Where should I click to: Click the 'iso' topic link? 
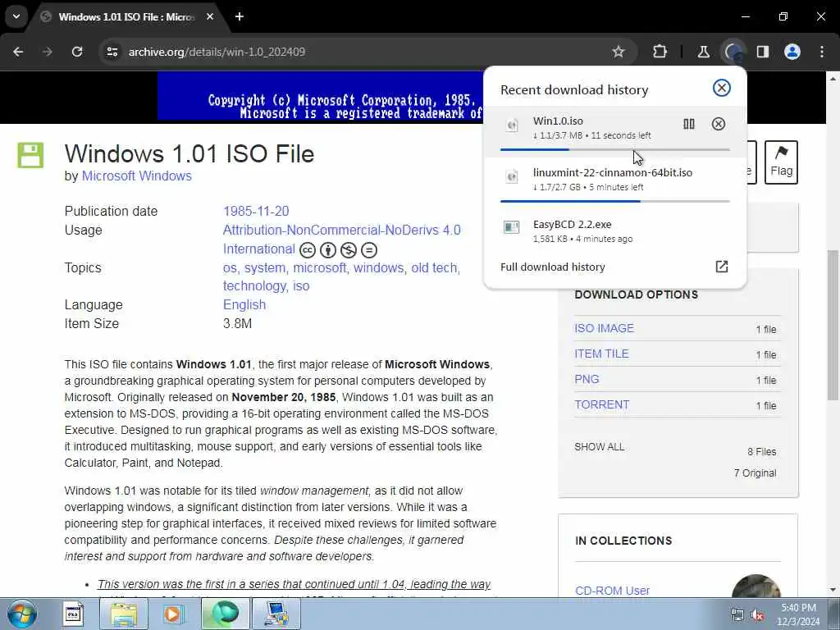pos(301,286)
